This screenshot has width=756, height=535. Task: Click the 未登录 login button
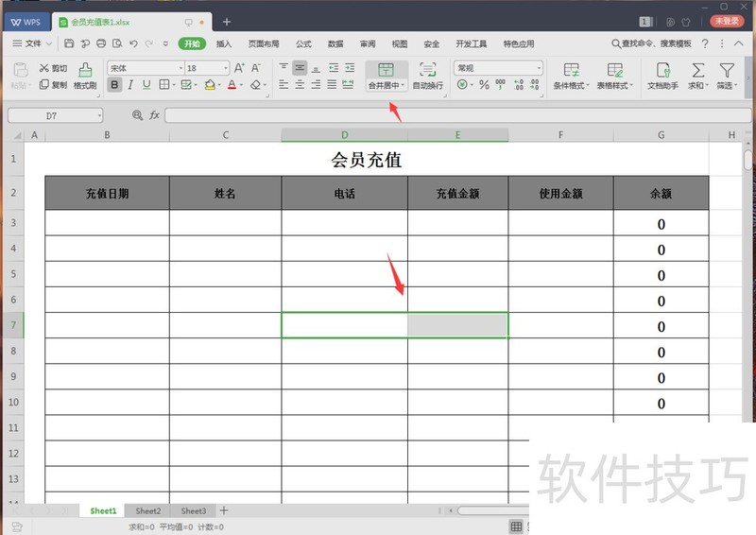[727, 21]
